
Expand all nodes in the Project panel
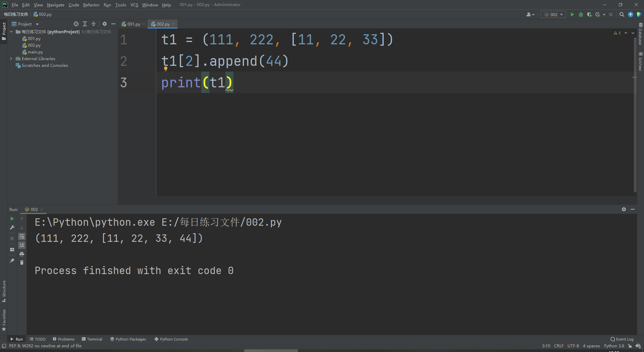point(85,24)
